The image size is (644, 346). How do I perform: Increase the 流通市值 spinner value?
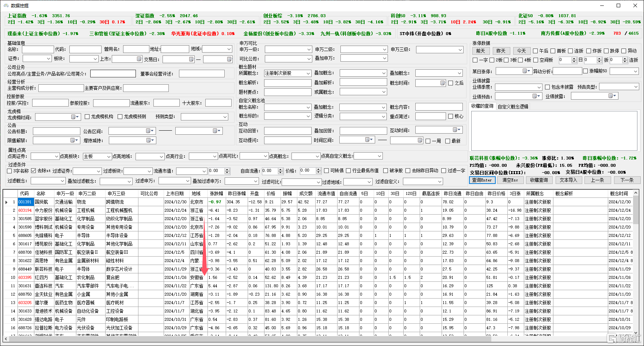[227, 169]
